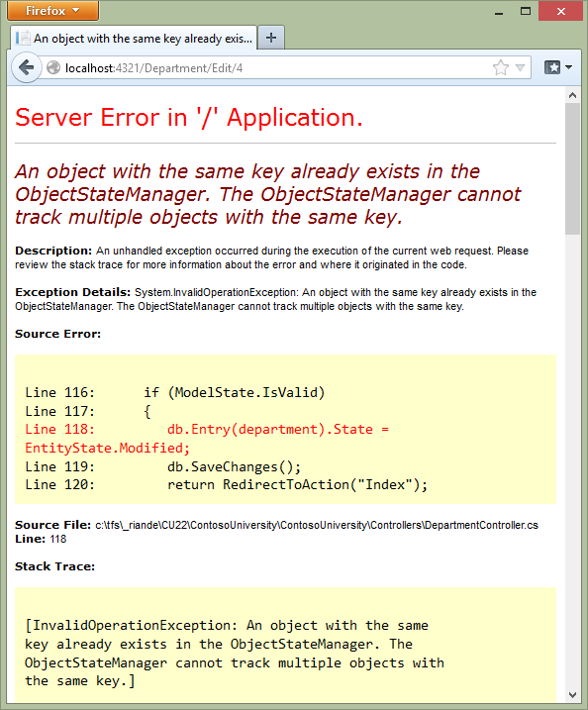Click the 'Server Error in '/' Application.' heading

(189, 118)
